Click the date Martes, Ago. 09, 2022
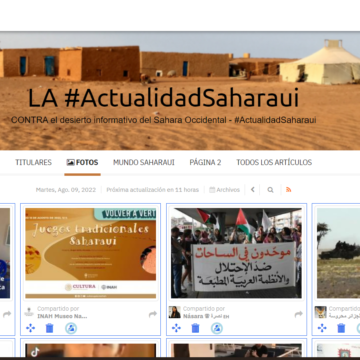The height and width of the screenshot is (360, 360). pos(66,190)
